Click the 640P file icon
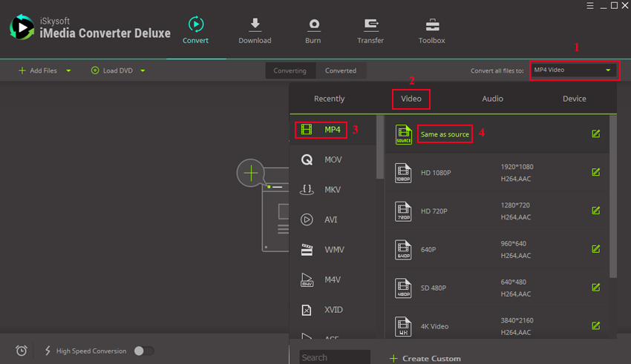The image size is (631, 364). (x=403, y=250)
